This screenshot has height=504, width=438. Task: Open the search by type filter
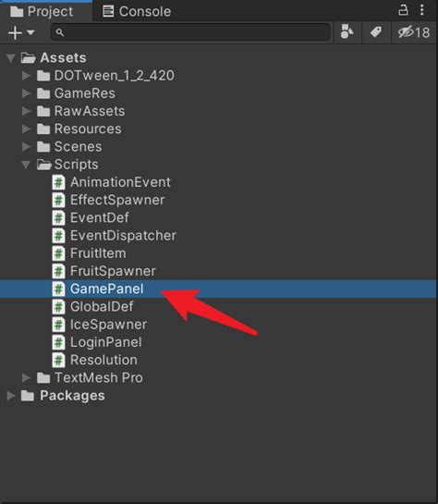[347, 31]
